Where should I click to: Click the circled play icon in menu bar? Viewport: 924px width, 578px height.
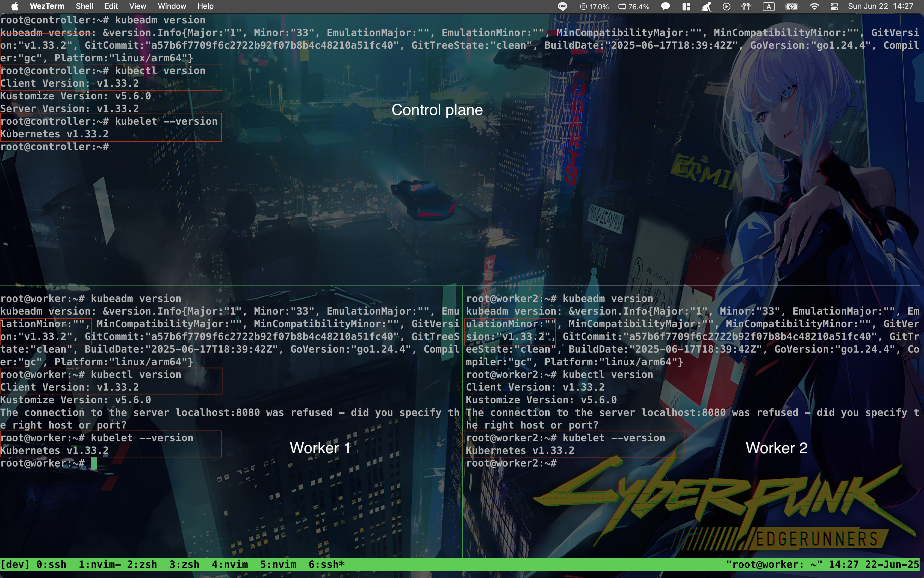(727, 7)
